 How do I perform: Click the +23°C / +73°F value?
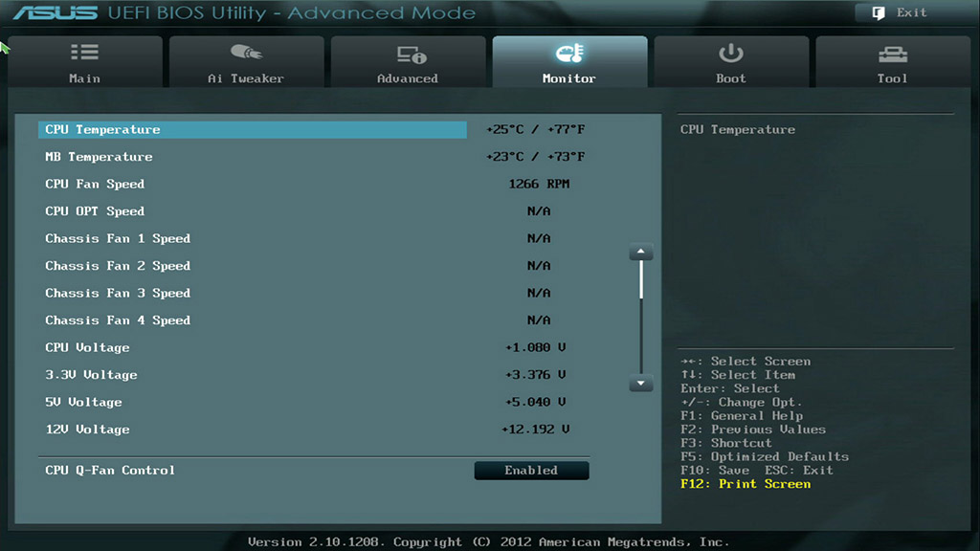536,157
